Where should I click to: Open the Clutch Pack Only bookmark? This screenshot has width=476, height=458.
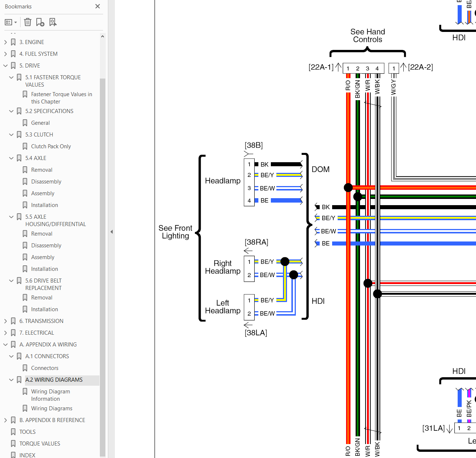(51, 146)
